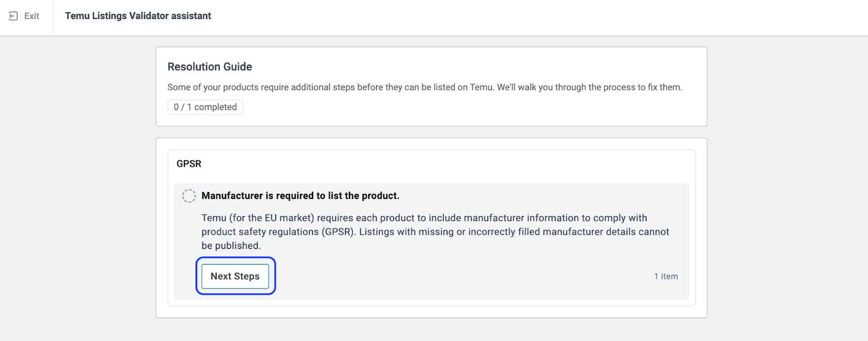Click the word 'Temu' in the page title
Image resolution: width=868 pixels, height=341 pixels.
pyautogui.click(x=77, y=16)
